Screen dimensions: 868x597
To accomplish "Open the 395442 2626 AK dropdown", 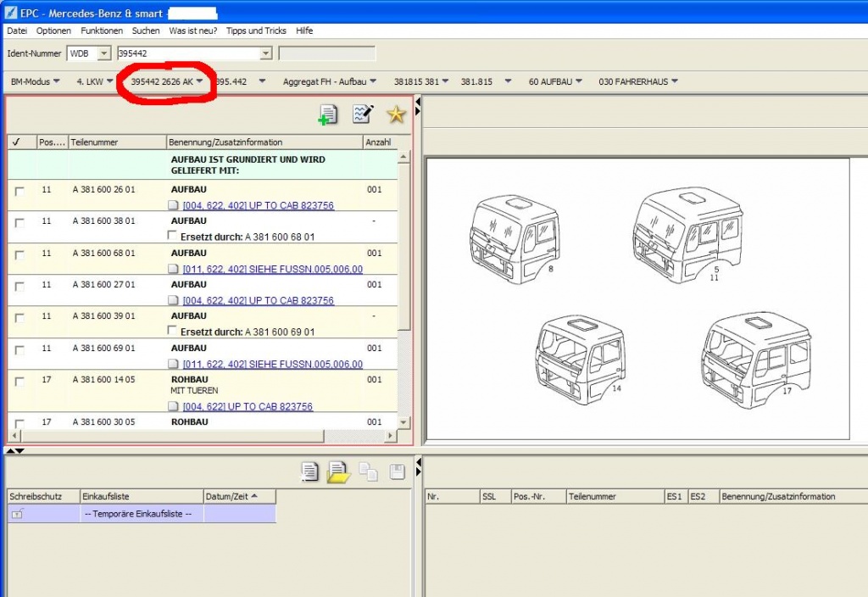I will click(x=167, y=82).
